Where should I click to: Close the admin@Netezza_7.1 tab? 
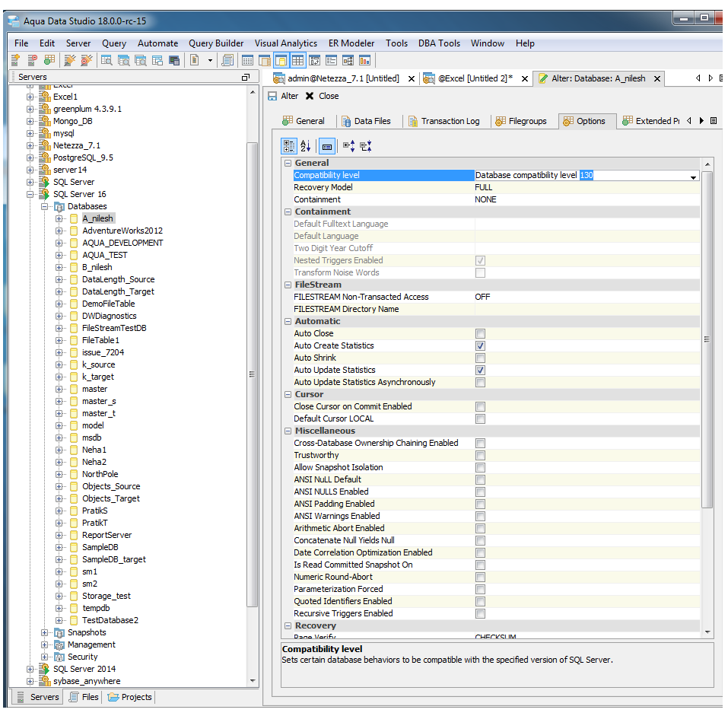click(412, 79)
